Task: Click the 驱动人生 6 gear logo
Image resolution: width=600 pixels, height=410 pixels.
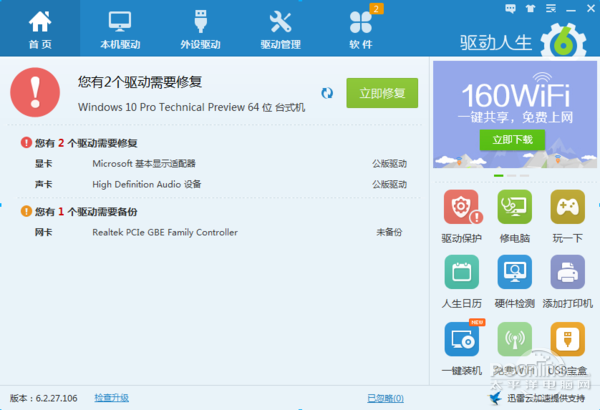Action: [x=563, y=41]
